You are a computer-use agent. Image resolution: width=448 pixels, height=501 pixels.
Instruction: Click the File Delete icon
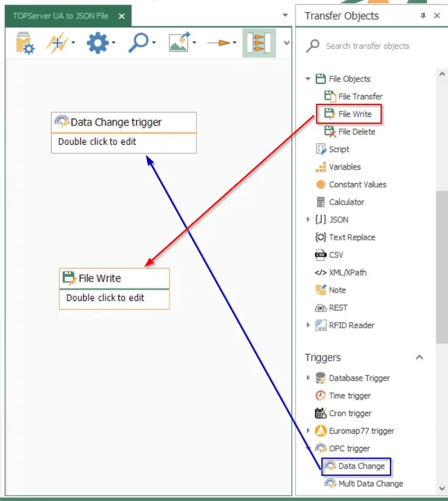click(x=330, y=131)
